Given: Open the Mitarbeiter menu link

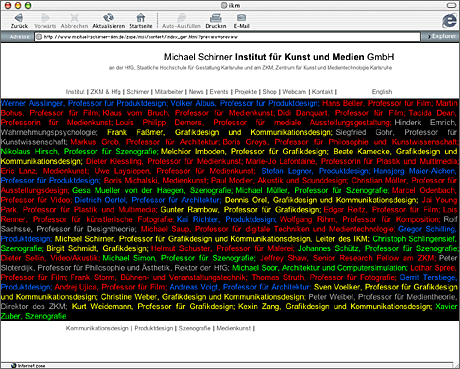Looking at the screenshot, I should click(169, 92).
